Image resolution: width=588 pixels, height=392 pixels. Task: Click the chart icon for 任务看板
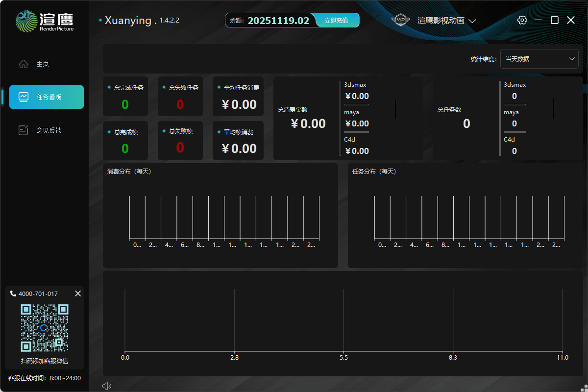tap(23, 97)
